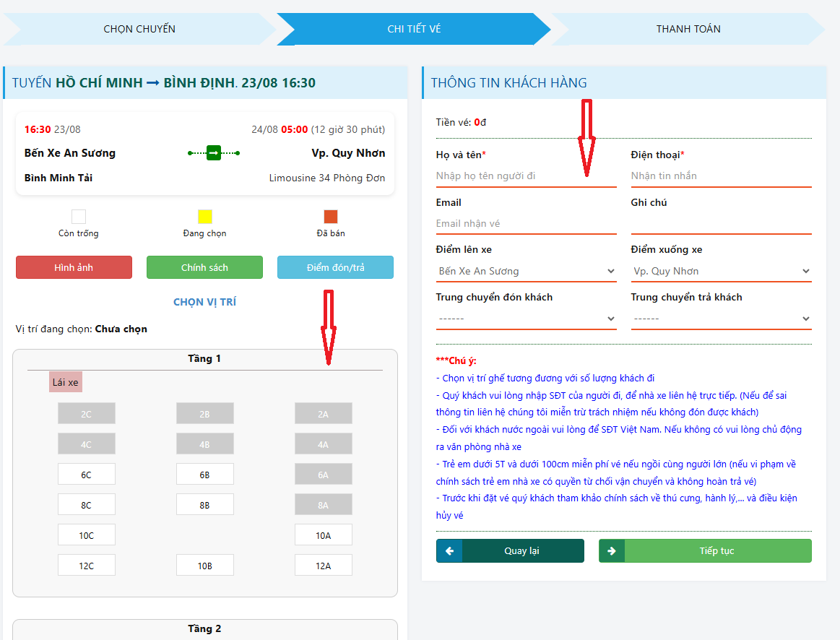Select seat 6C on Tầng 1
The height and width of the screenshot is (640, 840).
[x=87, y=474]
